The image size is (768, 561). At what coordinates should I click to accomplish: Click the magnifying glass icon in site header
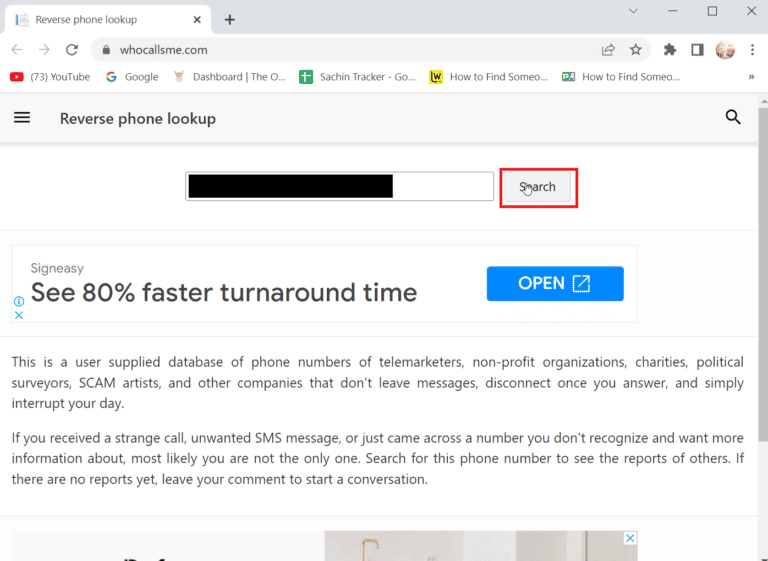click(733, 118)
